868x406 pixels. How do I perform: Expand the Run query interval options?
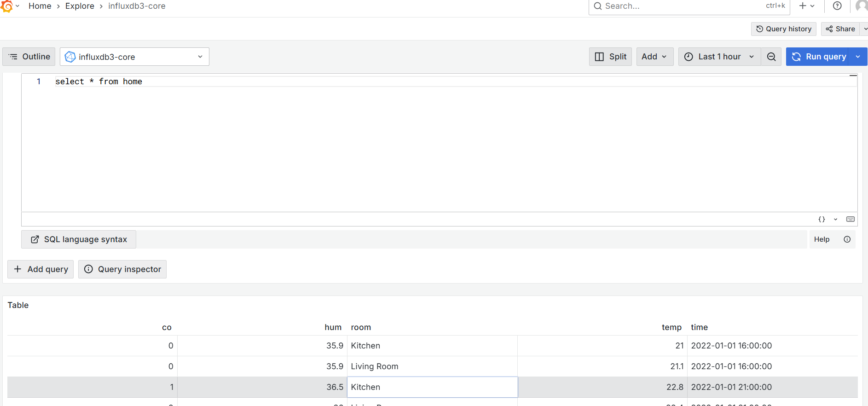(858, 57)
